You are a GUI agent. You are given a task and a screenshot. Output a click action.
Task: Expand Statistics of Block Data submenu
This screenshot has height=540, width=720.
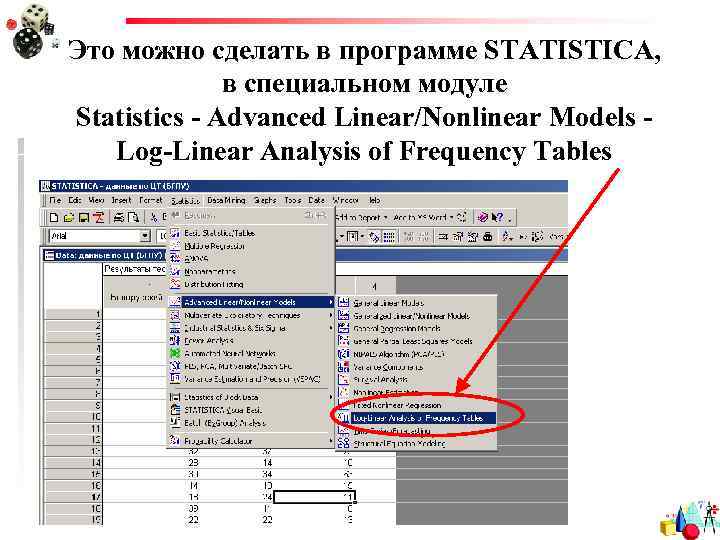[331, 397]
